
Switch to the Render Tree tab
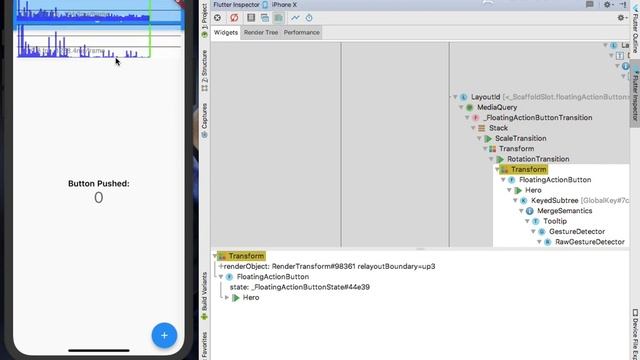tap(261, 32)
